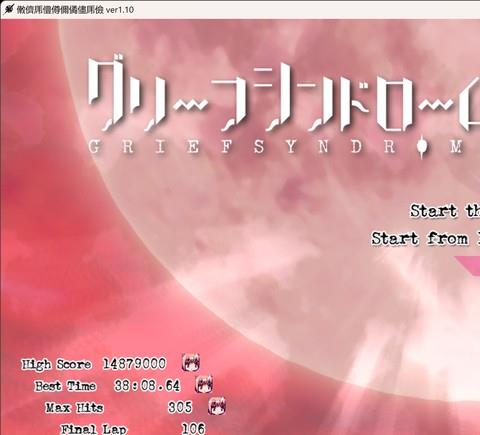The image size is (480, 435).
Task: Click the High Score value 14879000
Action: point(134,364)
